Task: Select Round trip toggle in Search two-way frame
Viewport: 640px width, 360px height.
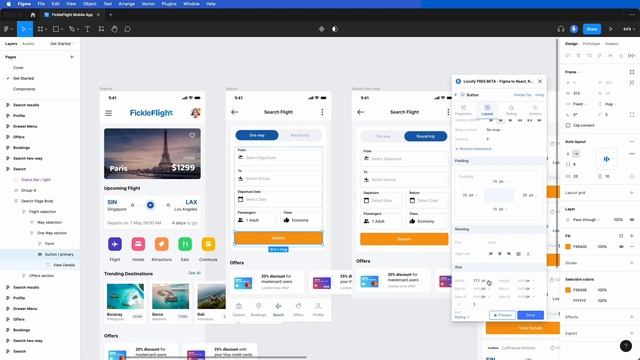Action: (x=425, y=136)
